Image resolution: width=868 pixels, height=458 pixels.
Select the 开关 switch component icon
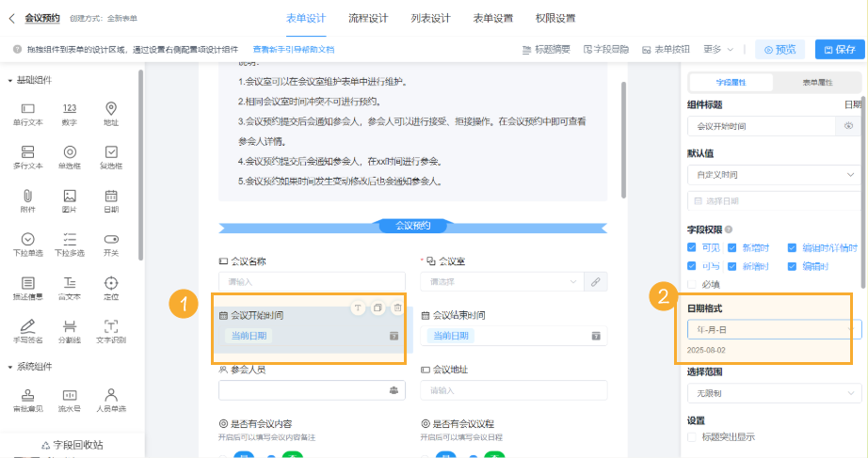coord(111,239)
